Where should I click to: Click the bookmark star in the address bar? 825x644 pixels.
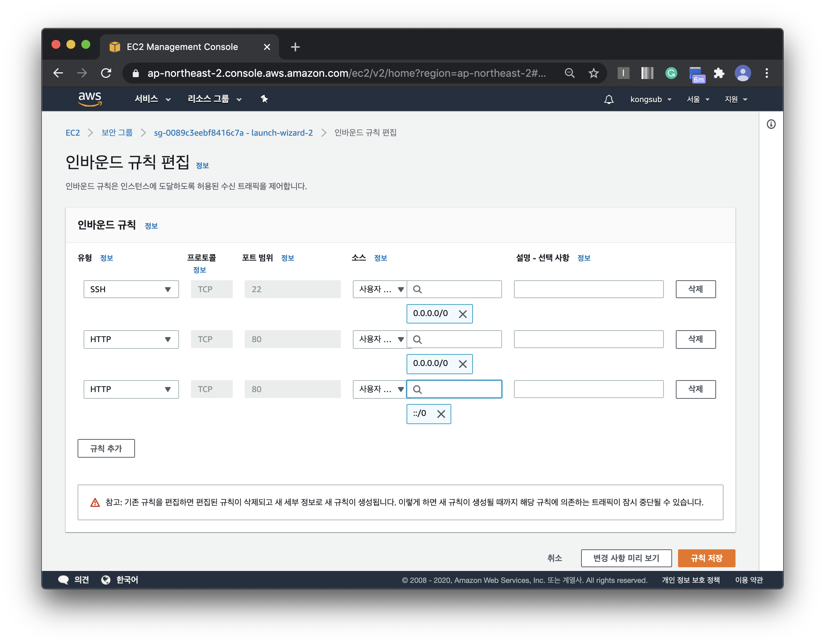(x=594, y=73)
